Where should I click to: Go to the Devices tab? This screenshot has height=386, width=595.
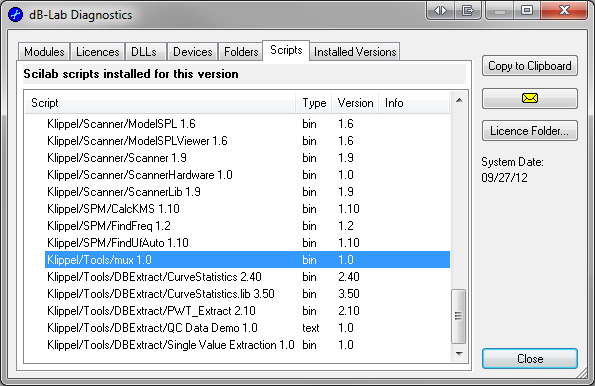[193, 52]
